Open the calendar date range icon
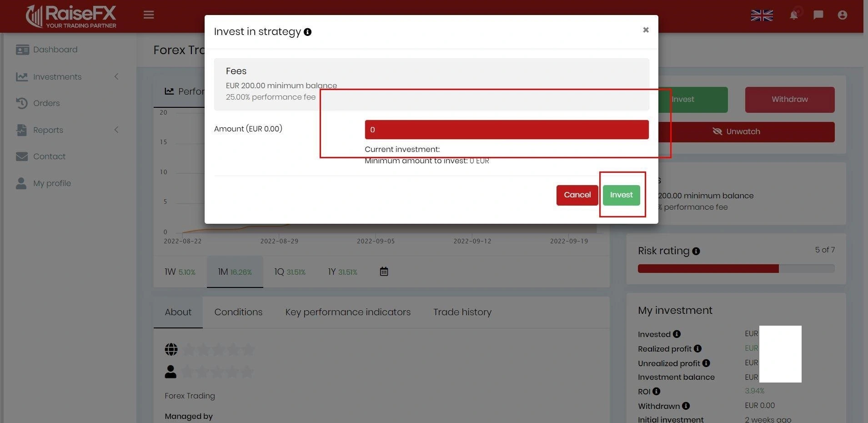868x423 pixels. click(384, 272)
